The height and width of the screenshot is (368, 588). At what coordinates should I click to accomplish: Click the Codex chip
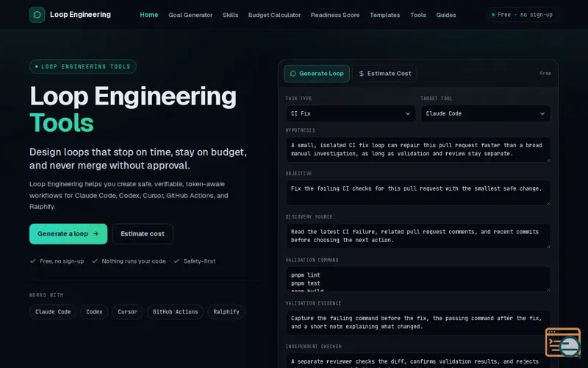tap(94, 312)
